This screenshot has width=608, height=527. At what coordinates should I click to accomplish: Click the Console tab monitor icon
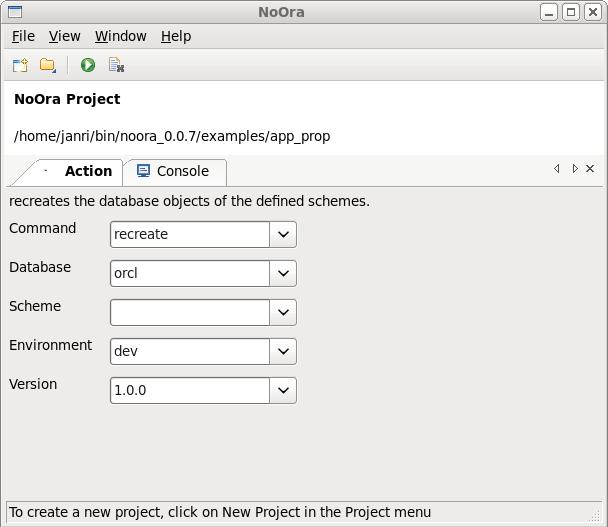tap(144, 171)
